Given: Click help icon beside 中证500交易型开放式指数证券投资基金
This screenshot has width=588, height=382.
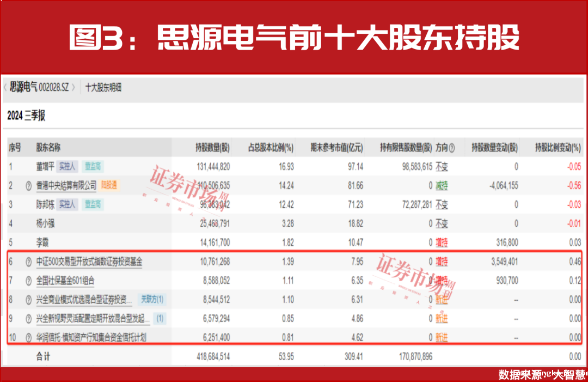Looking at the screenshot, I should point(28,262).
